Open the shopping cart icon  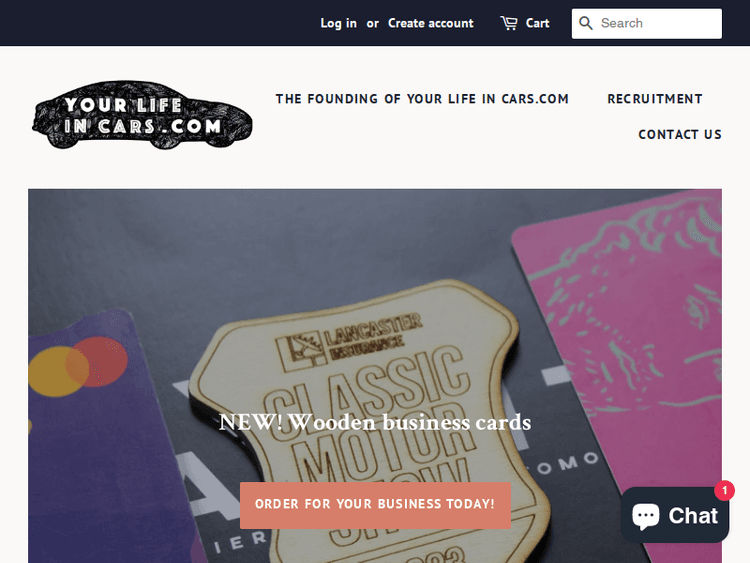[x=509, y=23]
